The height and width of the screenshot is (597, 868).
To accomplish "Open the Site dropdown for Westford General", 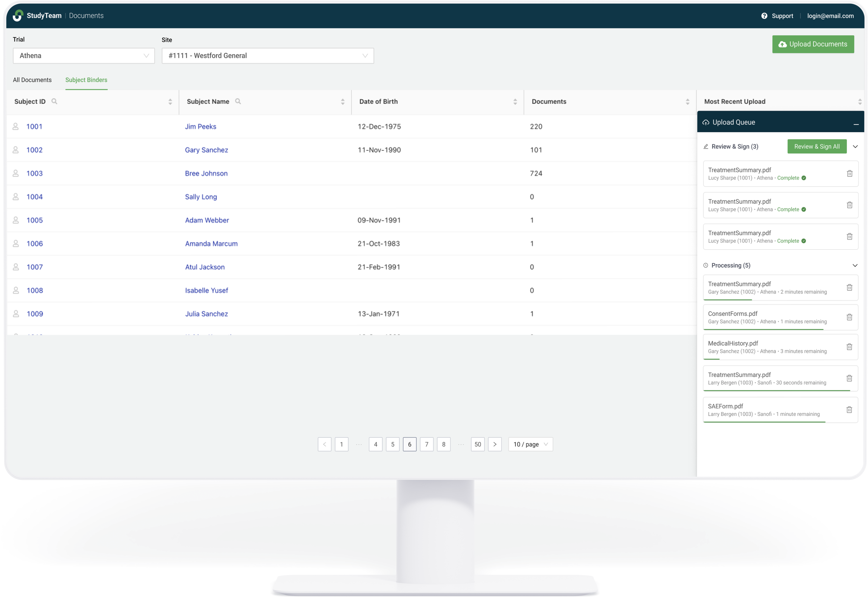I will pyautogui.click(x=268, y=56).
